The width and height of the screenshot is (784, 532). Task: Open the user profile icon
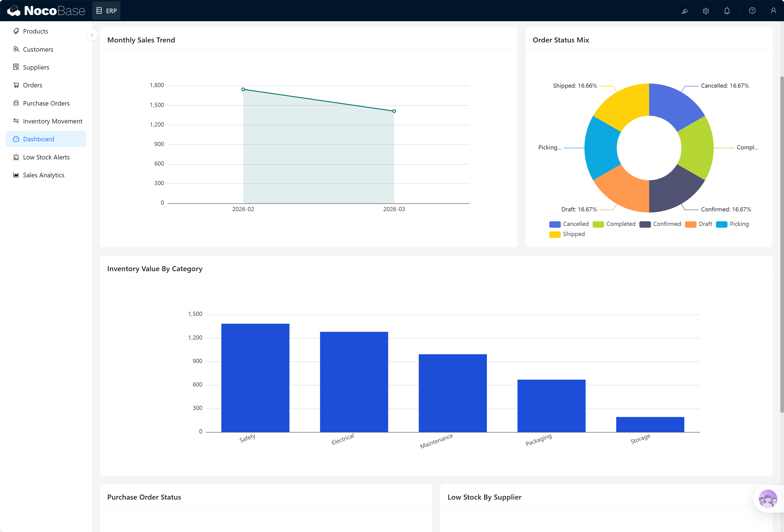point(773,10)
